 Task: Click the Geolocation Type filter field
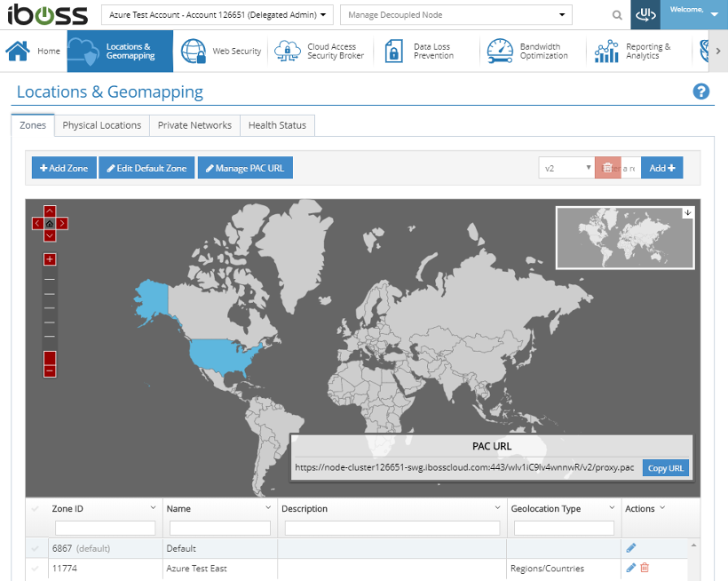point(564,528)
